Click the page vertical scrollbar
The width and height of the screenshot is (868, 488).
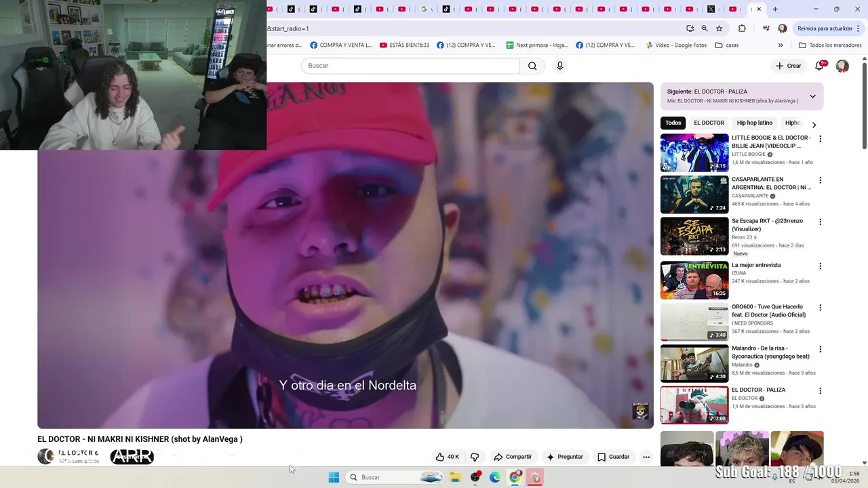click(x=864, y=105)
